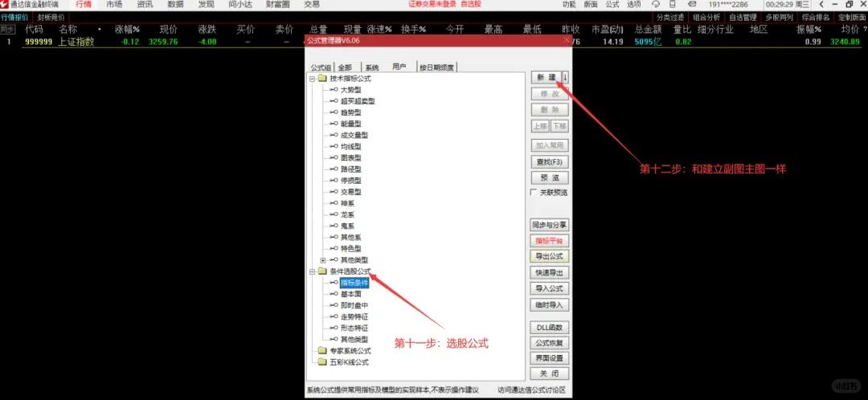Collapse the 条件选股公式 tree node
This screenshot has width=868, height=400.
pos(312,271)
